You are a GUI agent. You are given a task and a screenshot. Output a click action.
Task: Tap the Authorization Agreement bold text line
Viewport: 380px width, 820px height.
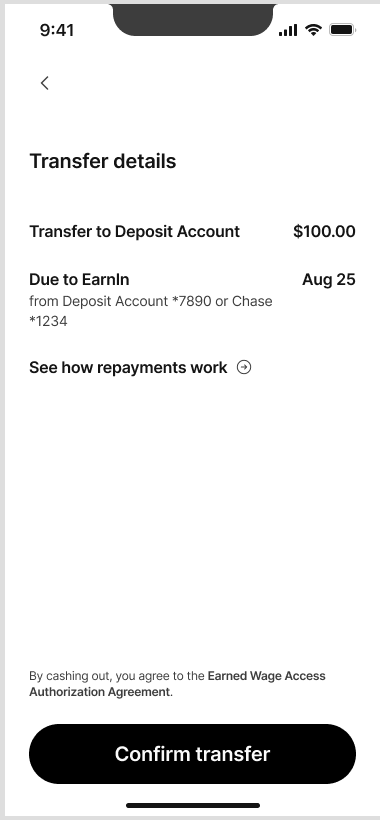click(x=99, y=692)
